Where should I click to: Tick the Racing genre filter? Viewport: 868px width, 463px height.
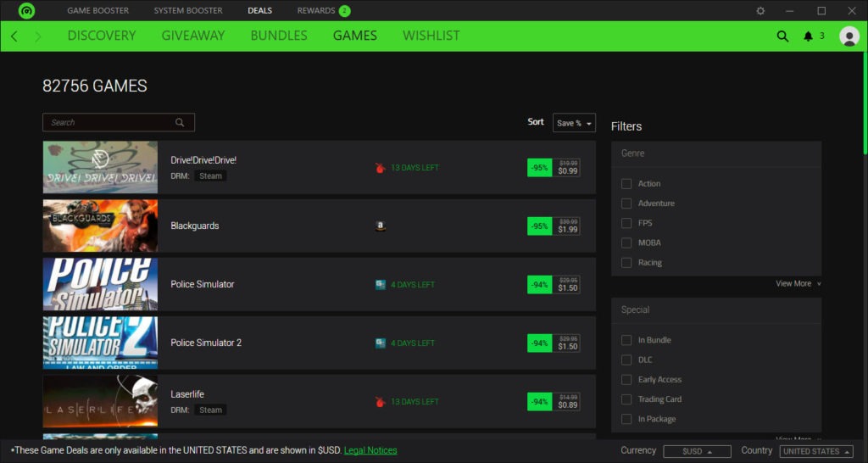click(626, 263)
